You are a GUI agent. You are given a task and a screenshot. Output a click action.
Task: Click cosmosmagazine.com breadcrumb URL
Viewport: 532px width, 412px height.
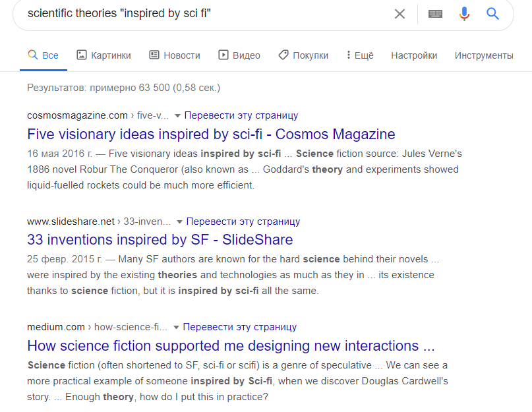tap(98, 115)
